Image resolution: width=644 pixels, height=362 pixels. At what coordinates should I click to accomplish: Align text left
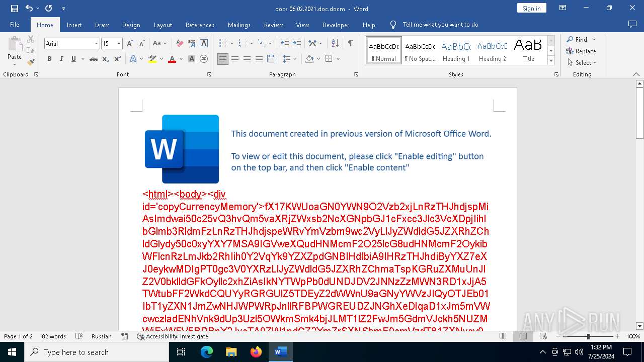pyautogui.click(x=223, y=59)
